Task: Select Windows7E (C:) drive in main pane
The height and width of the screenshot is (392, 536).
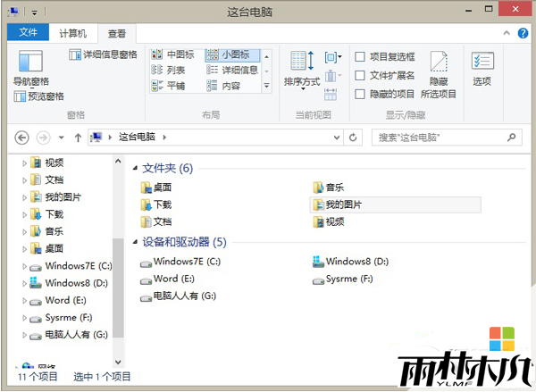Action: [180, 262]
